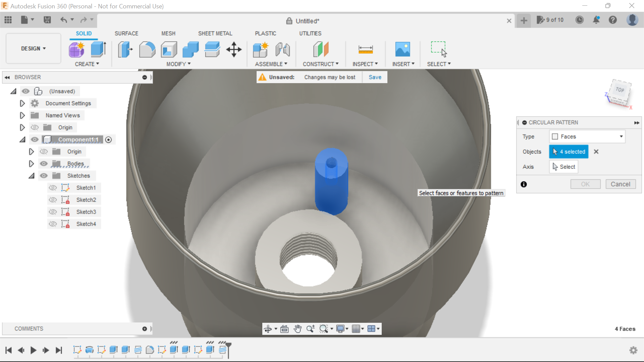Activate the Pan tool in view toolbar
The image size is (644, 362).
pyautogui.click(x=298, y=329)
